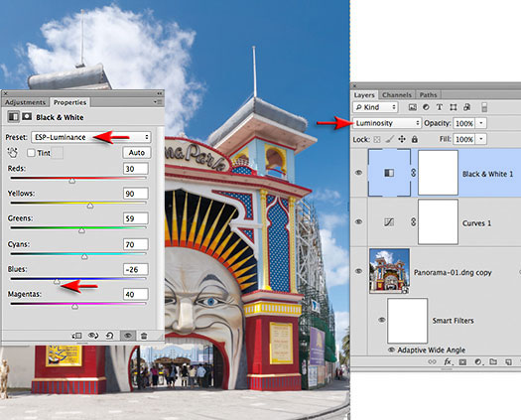Toggle Smart Filters visibility eye
Image resolution: width=521 pixels, height=420 pixels.
[x=381, y=320]
